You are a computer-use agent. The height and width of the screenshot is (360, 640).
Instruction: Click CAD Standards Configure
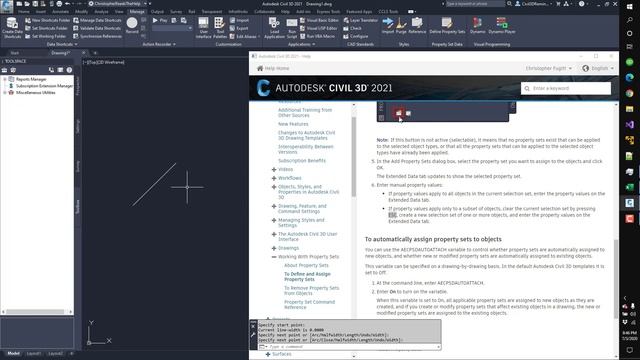356,36
